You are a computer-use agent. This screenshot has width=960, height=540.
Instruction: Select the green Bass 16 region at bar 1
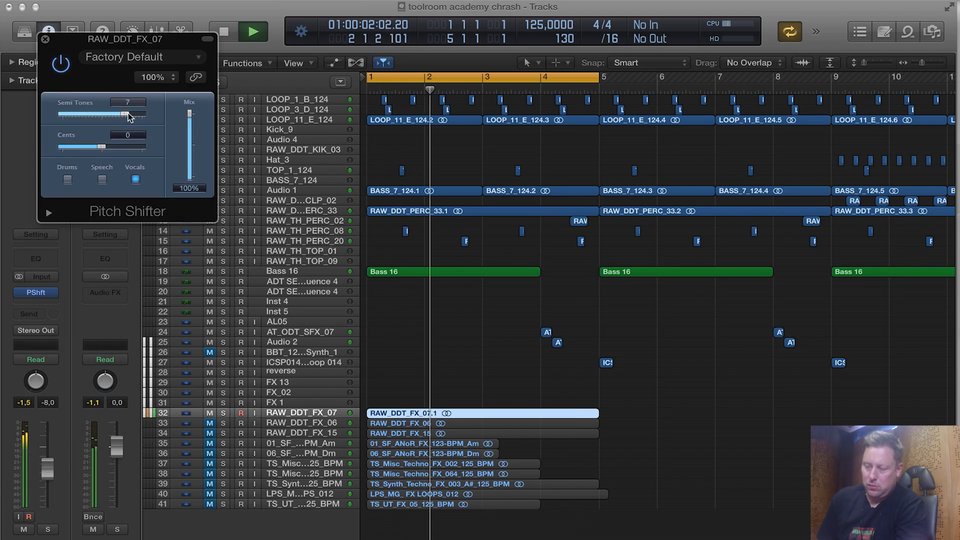[x=454, y=272]
